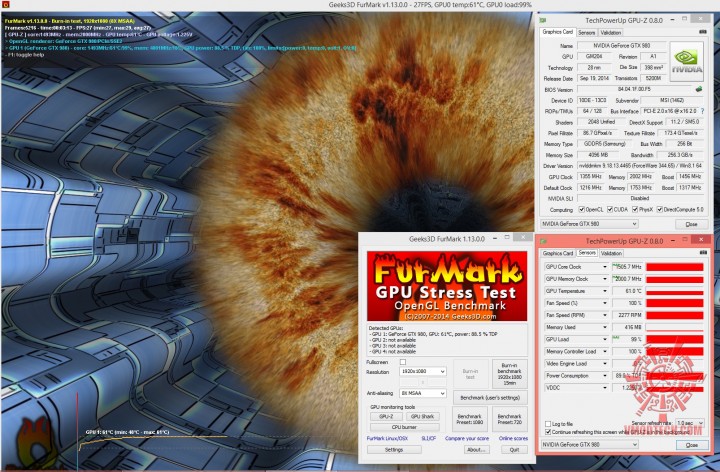Open the Resolution 1920x1080 dropdown
720x472 pixels.
[422, 371]
